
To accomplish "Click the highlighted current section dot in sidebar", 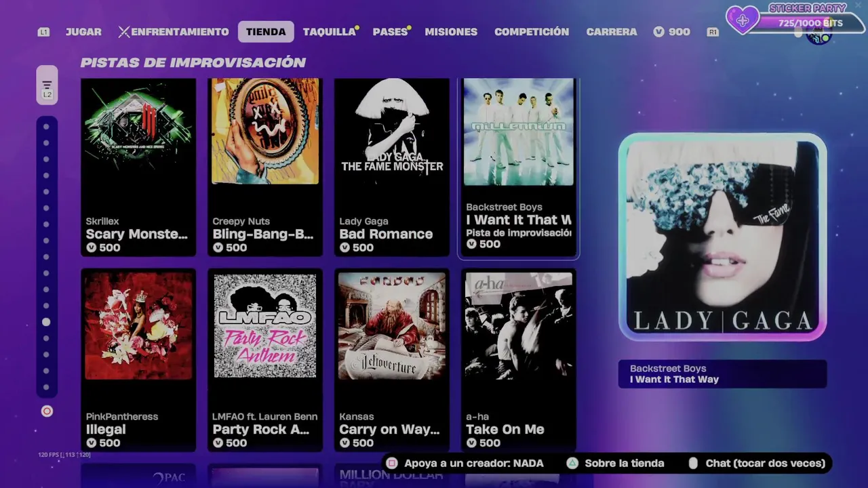I will pyautogui.click(x=46, y=322).
